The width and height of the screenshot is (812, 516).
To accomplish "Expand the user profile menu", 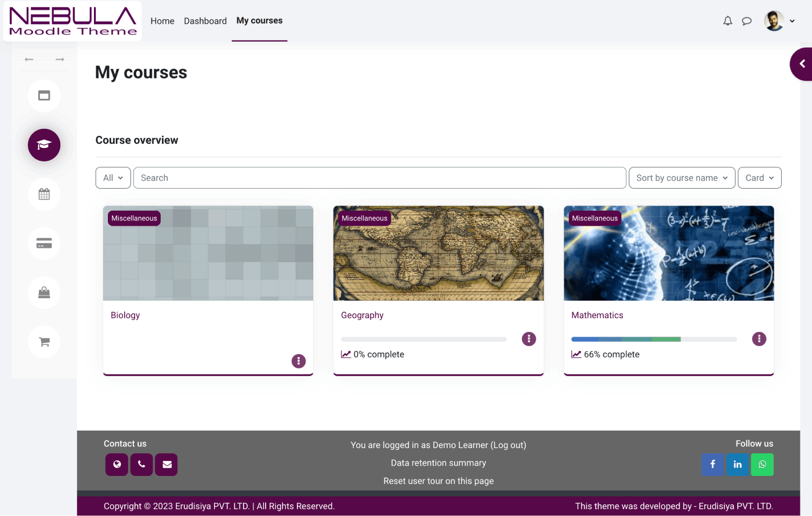I will click(x=780, y=21).
